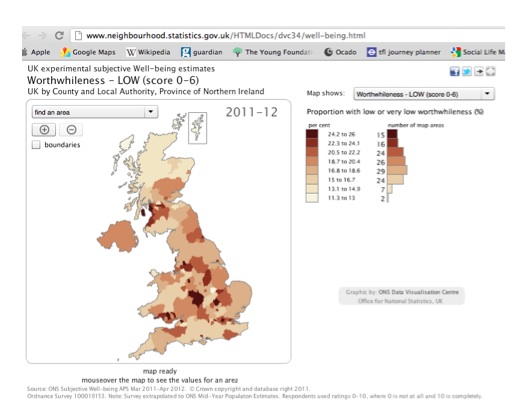Share the map on Facebook

[455, 71]
